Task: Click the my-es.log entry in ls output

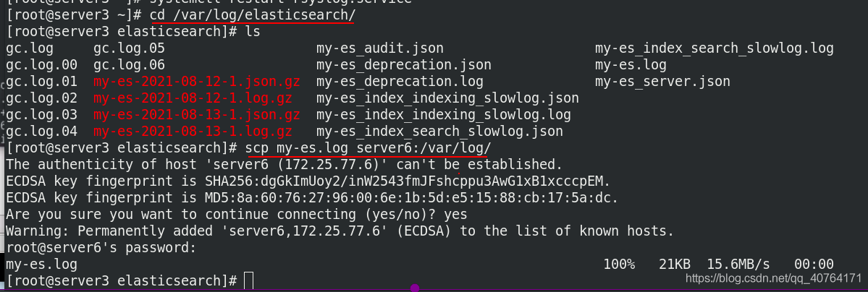Action: [x=631, y=65]
